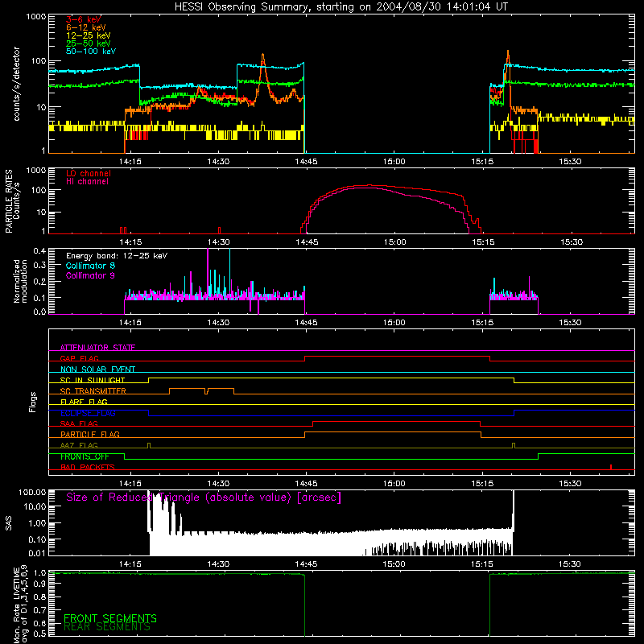
Task: Click the yellow "12-25 keV" legend entry
Action: pyautogui.click(x=89, y=35)
